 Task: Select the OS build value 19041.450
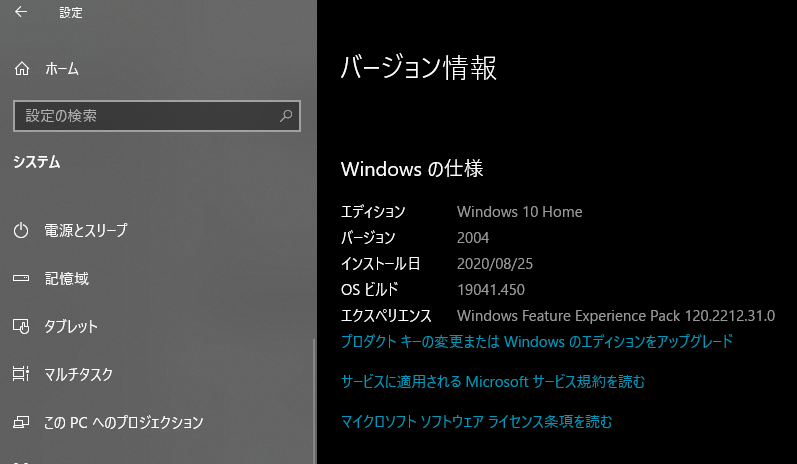tap(491, 289)
